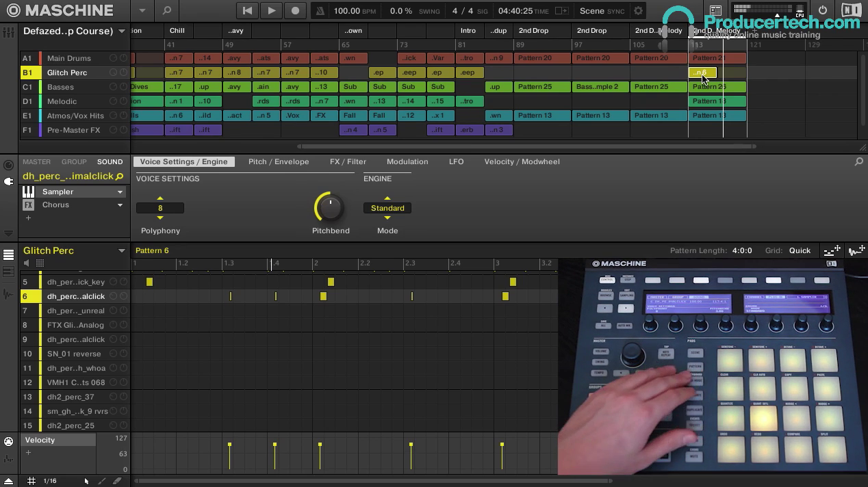Screen dimensions: 868x487
Task: Solo the Pre-Master FX group
Action: pos(123,130)
